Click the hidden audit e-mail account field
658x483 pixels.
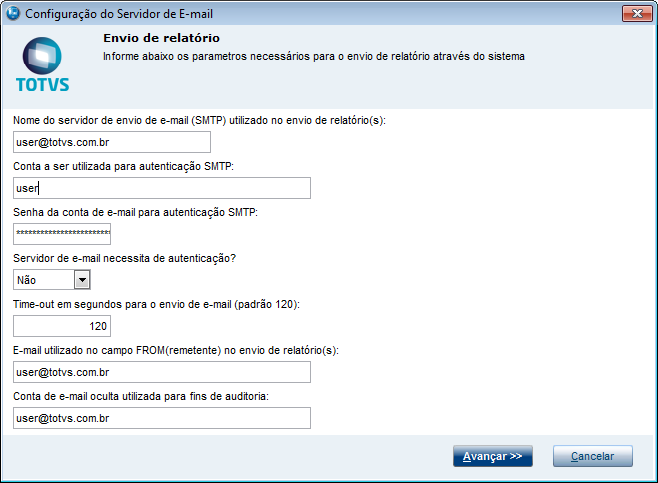click(162, 418)
